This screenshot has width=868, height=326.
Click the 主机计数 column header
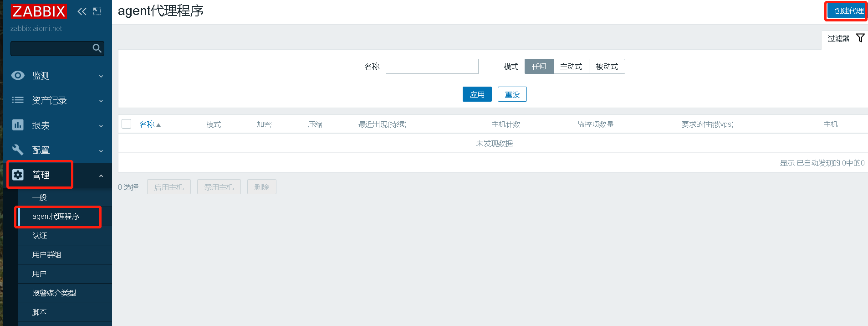(505, 124)
